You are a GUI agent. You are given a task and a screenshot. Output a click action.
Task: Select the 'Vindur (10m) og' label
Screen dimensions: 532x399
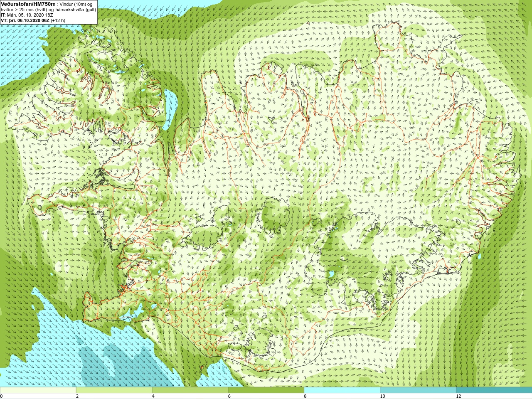pyautogui.click(x=76, y=4)
